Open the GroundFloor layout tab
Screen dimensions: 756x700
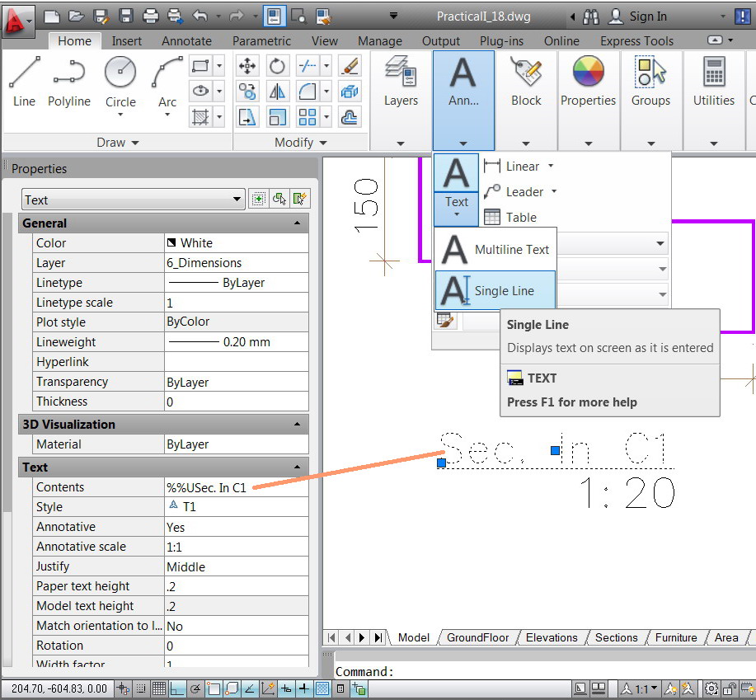478,637
